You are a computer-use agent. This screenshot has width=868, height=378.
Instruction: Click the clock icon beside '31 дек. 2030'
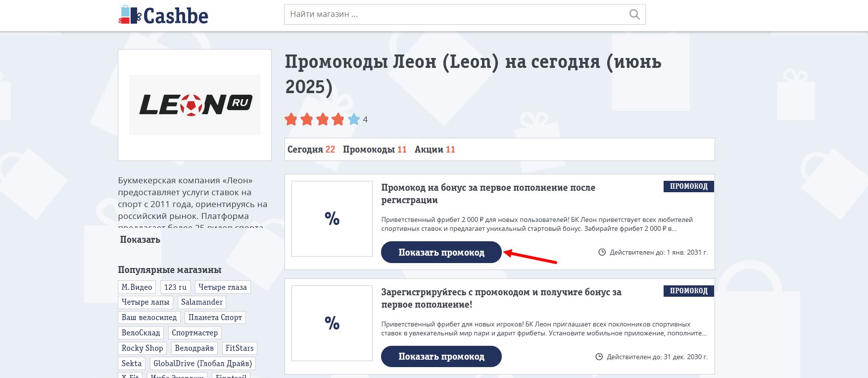(x=599, y=357)
